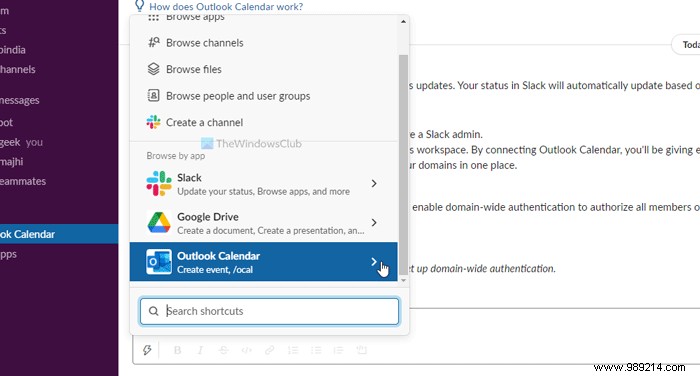Click the 'pps' entry below Calendar

8,254
